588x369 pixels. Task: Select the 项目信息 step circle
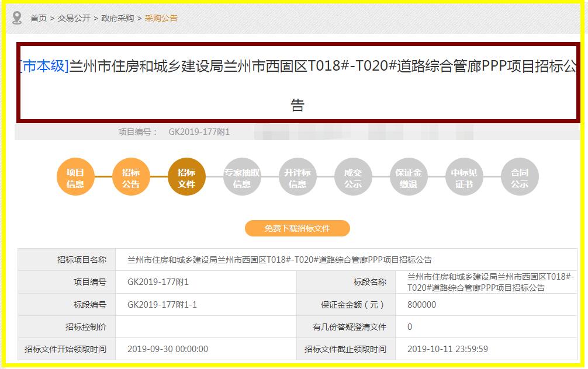[x=75, y=176]
